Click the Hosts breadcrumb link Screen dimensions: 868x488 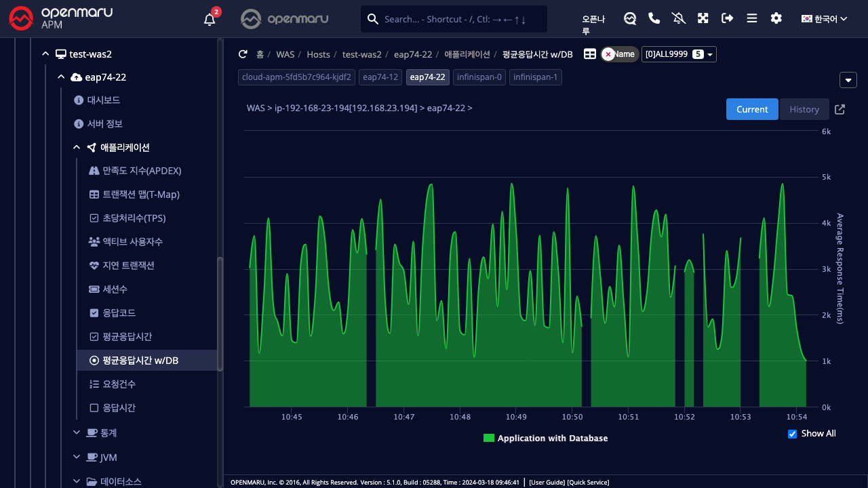(x=318, y=54)
